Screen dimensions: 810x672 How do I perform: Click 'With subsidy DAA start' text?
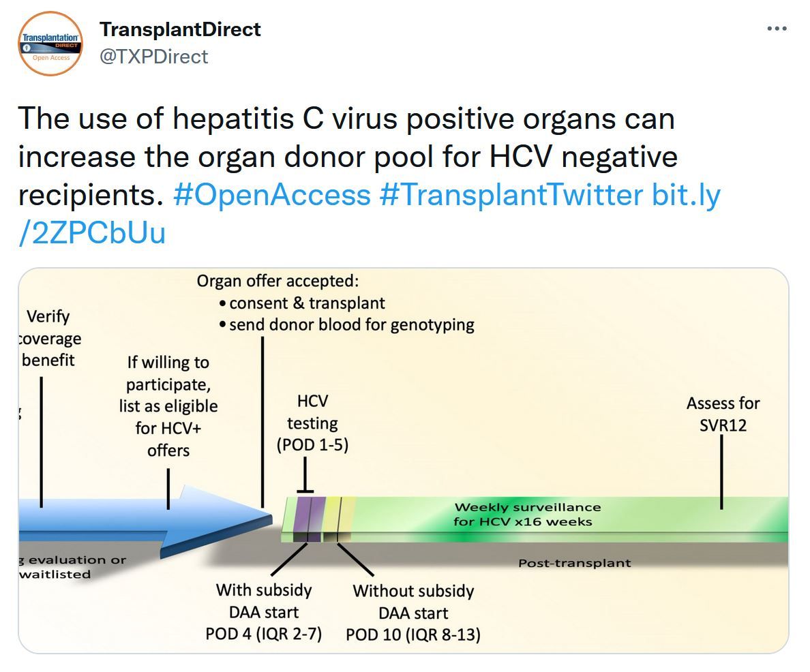pyautogui.click(x=263, y=601)
